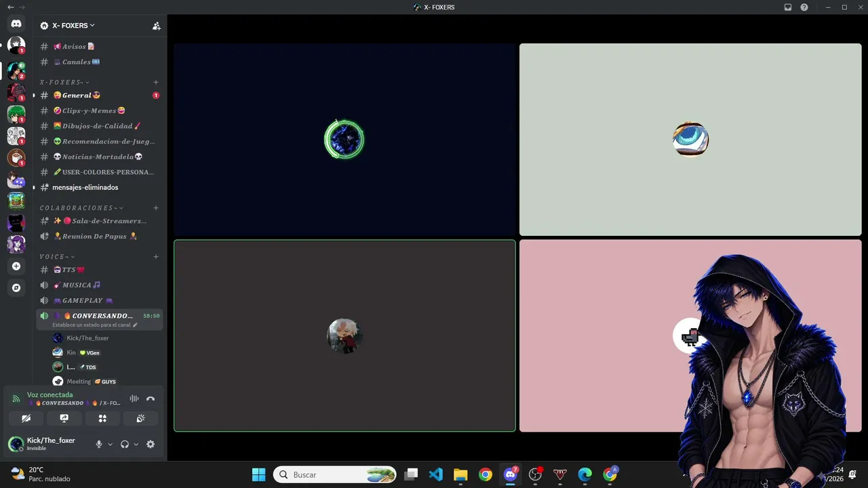
Task: Open Microsoft Edge from the taskbar
Action: (x=585, y=474)
